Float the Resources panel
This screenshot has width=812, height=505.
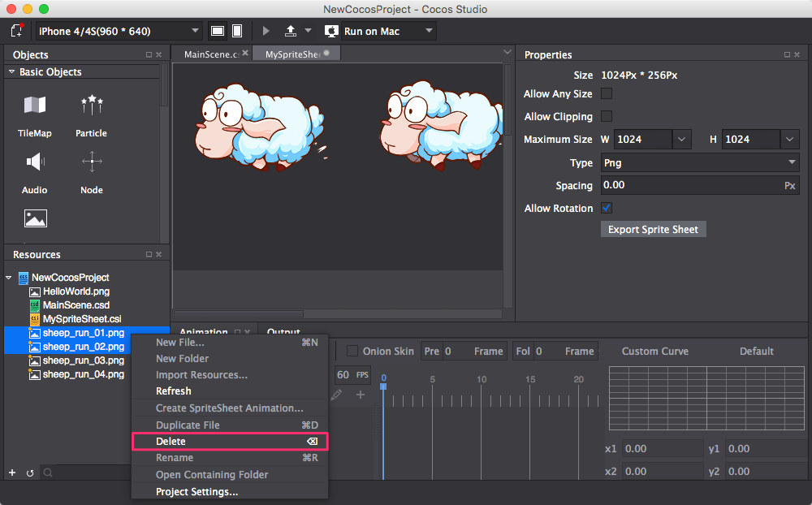[x=149, y=254]
